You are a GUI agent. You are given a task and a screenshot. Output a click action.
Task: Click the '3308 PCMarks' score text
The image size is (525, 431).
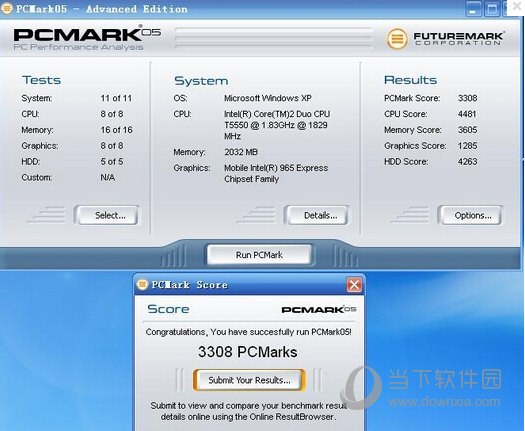pos(248,352)
